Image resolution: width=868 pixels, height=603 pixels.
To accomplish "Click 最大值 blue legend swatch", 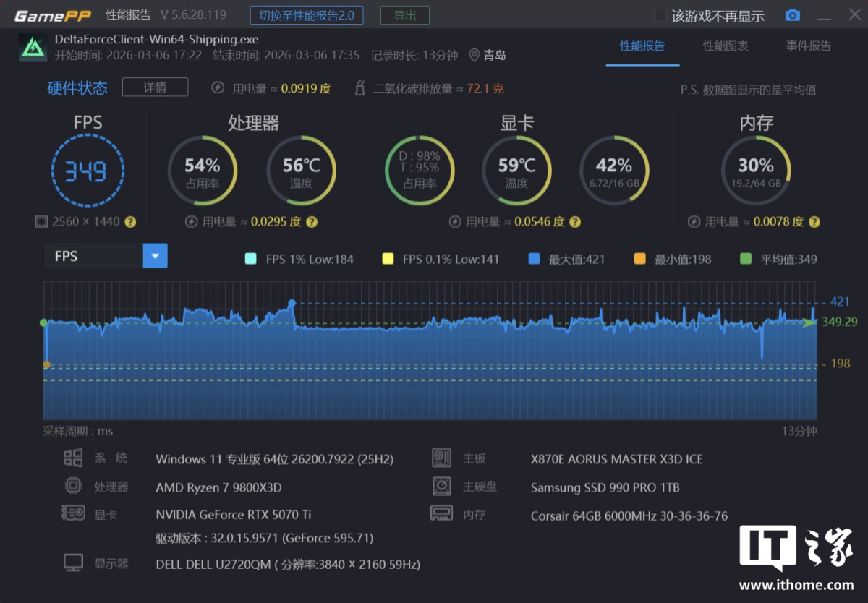I will 534,259.
